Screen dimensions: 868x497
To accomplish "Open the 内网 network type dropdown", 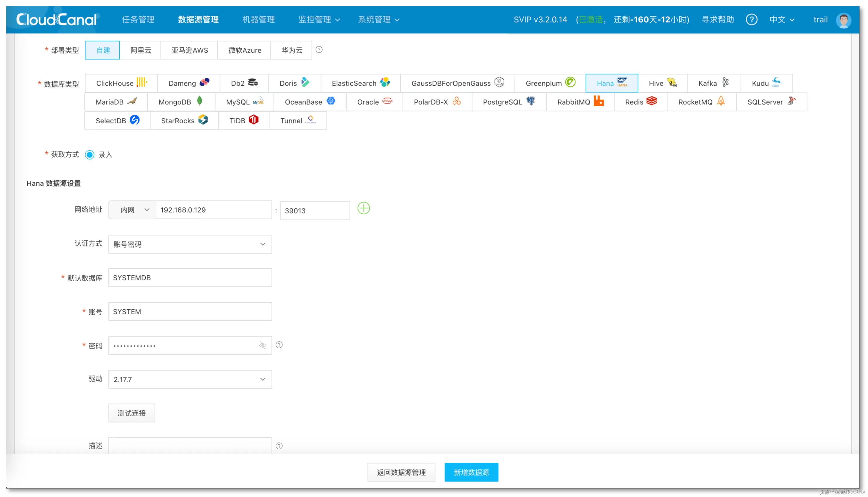I will tap(132, 210).
